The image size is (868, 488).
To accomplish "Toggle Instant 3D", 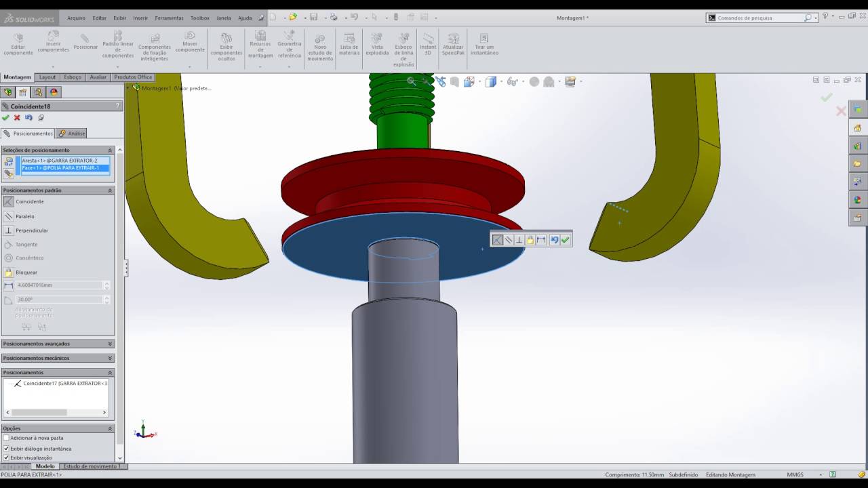I will [x=428, y=45].
